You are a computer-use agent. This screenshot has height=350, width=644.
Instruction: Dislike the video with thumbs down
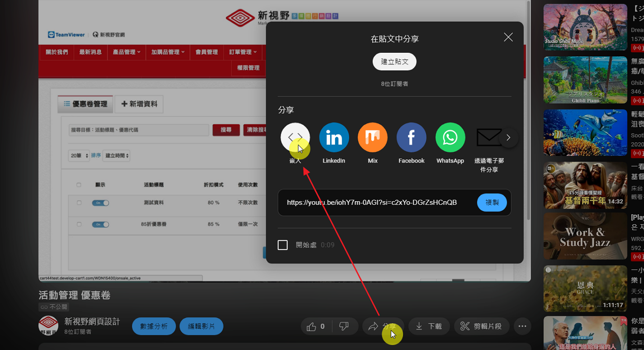[x=344, y=326]
